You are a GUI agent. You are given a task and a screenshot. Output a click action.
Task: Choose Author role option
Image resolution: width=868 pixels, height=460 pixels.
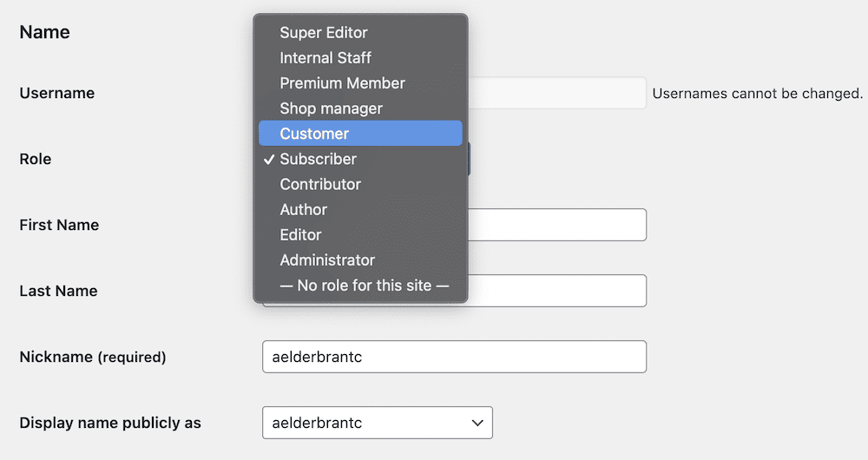coord(360,210)
